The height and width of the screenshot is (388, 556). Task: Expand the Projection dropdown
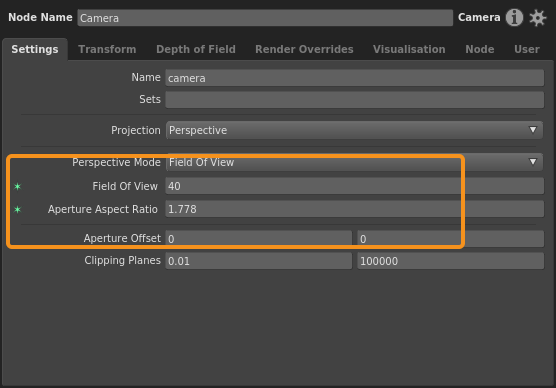pos(354,130)
